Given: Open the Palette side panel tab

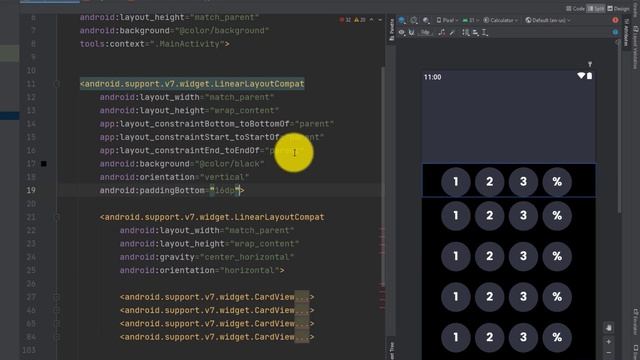Looking at the screenshot, I should coord(391,30).
